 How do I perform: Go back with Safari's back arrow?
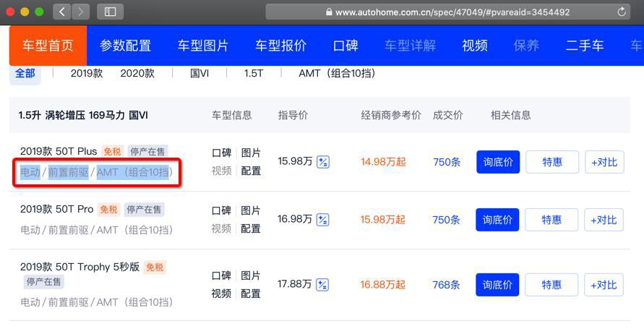pyautogui.click(x=62, y=12)
